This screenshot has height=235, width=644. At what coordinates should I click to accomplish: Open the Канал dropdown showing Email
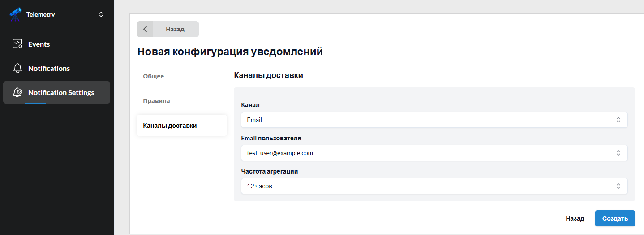tap(434, 120)
